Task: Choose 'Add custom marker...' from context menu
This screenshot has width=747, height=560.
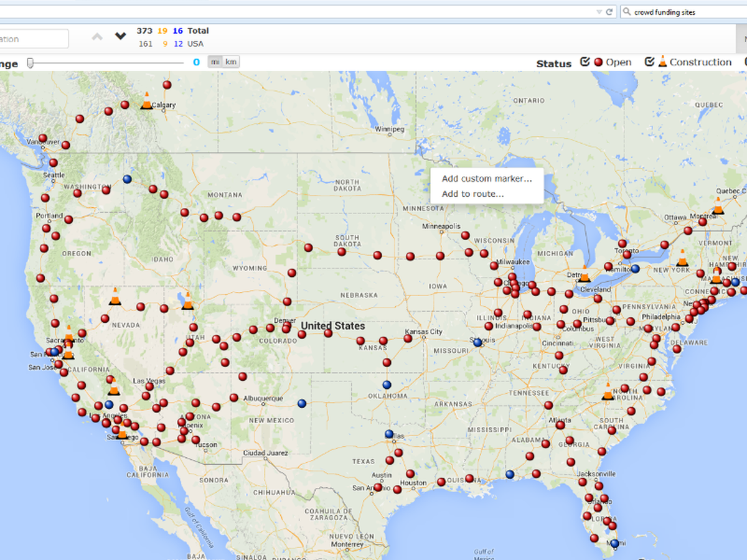Action: pyautogui.click(x=486, y=179)
